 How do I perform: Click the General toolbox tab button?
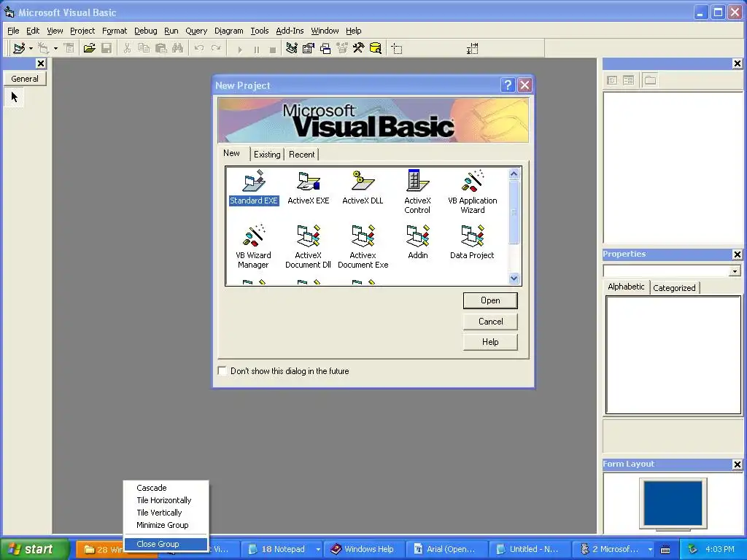25,79
